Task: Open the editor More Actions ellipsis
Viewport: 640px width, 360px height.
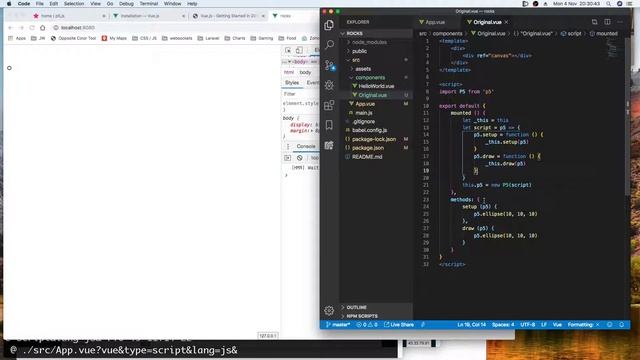Action: (x=620, y=22)
